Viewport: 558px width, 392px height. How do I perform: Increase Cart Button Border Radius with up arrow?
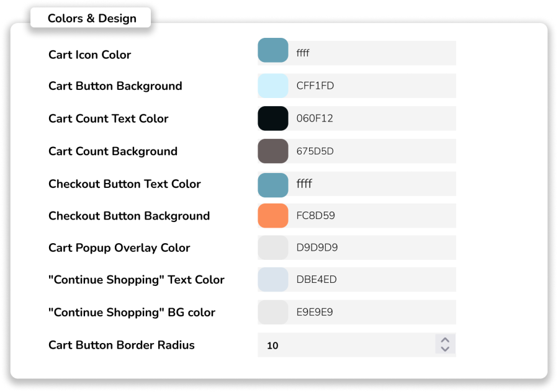[444, 340]
